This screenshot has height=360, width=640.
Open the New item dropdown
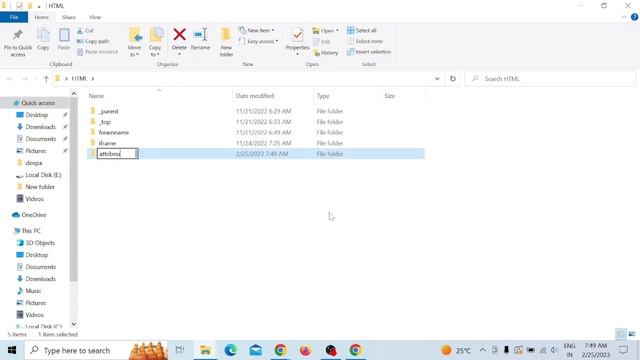(257, 31)
